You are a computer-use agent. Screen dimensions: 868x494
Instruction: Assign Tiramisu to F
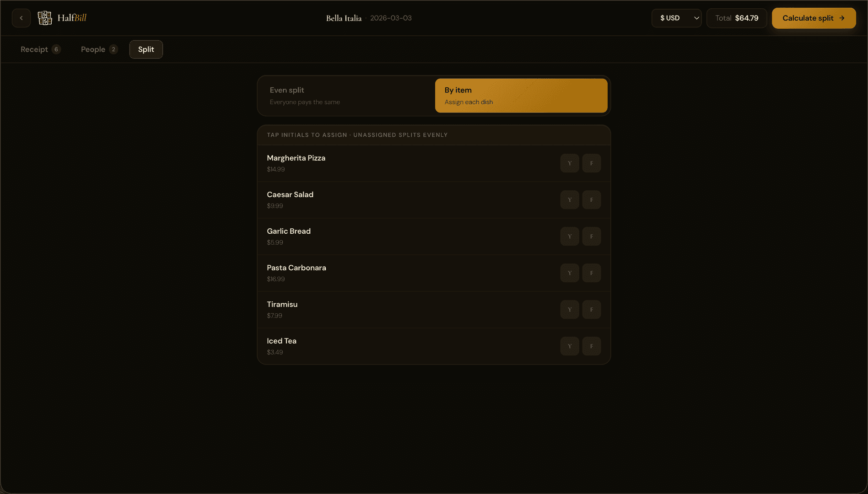pos(592,310)
